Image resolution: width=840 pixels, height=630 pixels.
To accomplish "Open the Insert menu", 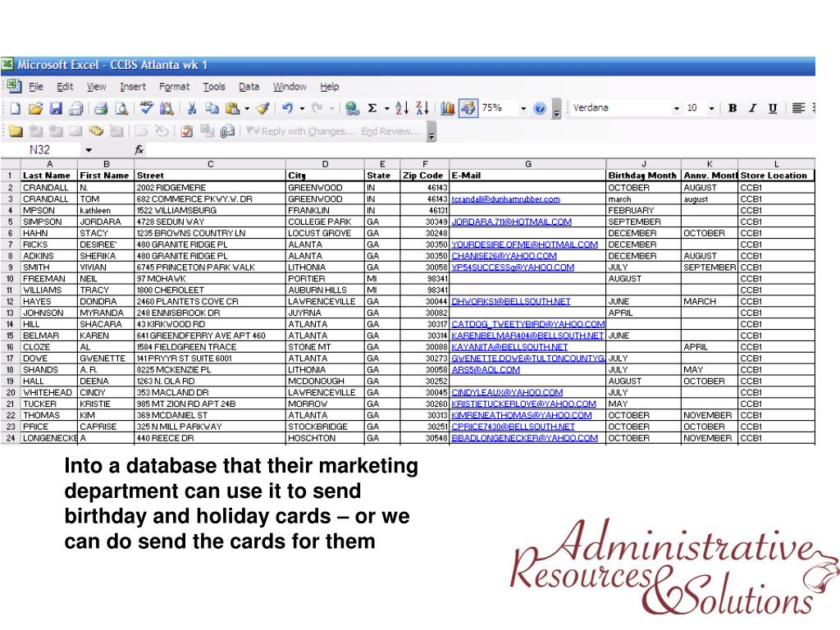I will point(132,87).
